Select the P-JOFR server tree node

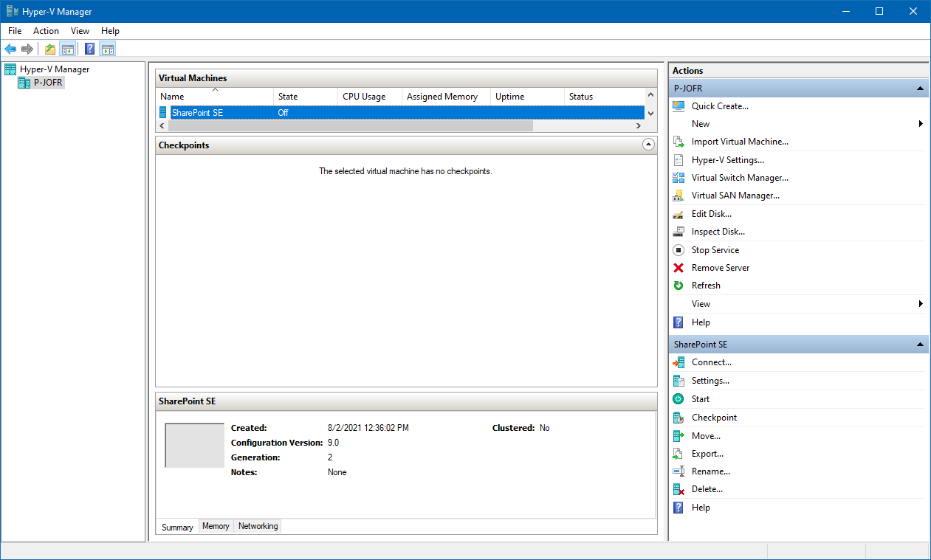tap(47, 83)
